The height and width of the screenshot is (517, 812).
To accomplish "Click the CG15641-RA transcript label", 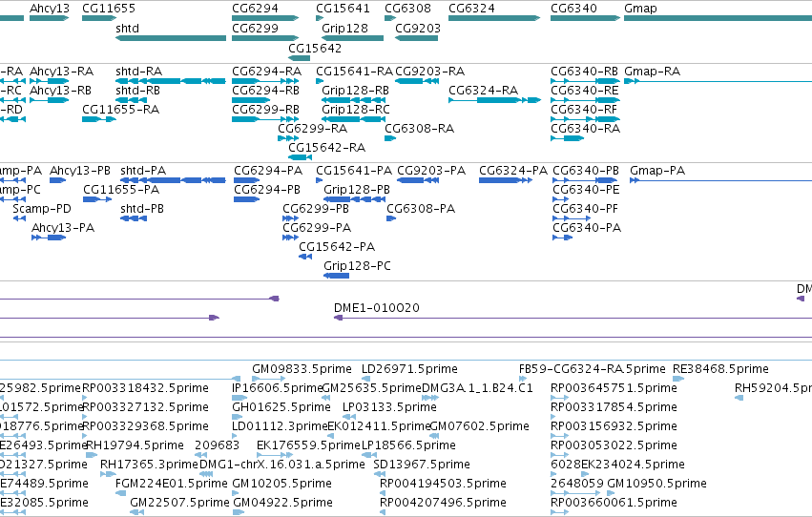I will 355,71.
